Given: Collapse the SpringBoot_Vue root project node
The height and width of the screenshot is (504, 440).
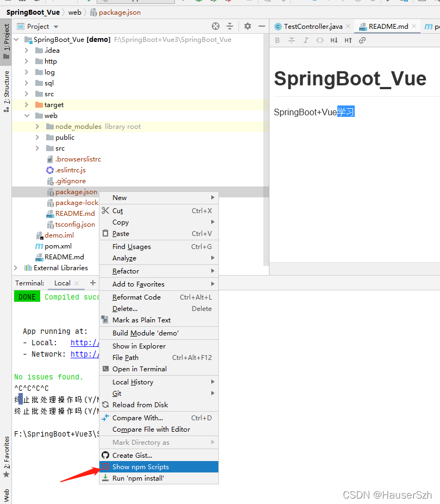Looking at the screenshot, I should click(x=16, y=40).
